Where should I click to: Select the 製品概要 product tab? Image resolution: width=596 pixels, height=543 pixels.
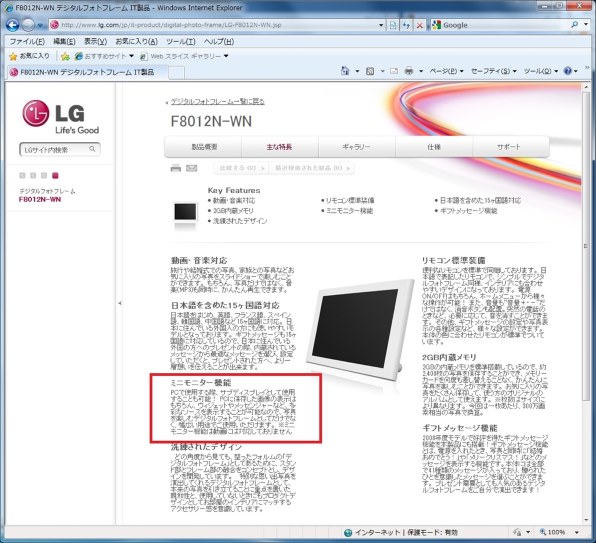[x=203, y=147]
